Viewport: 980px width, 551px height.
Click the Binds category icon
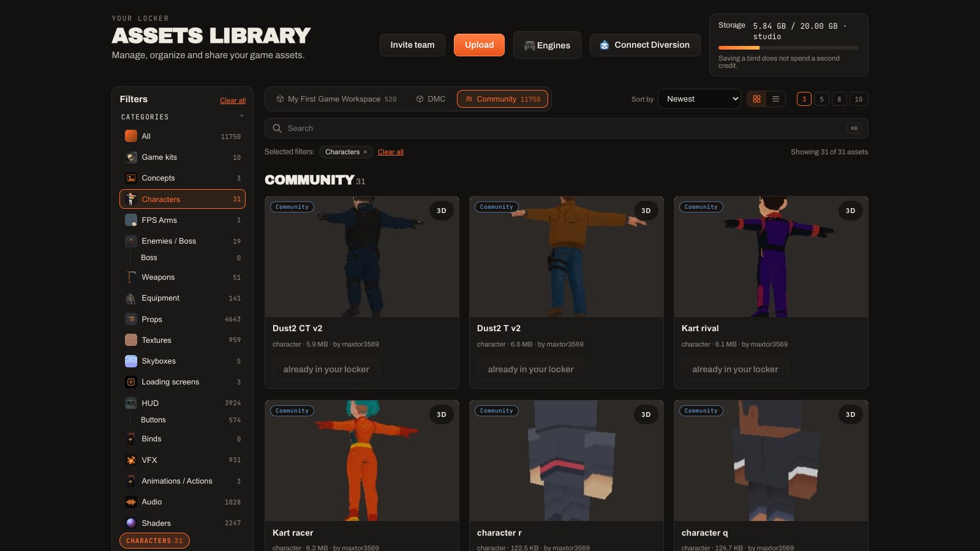(x=131, y=439)
